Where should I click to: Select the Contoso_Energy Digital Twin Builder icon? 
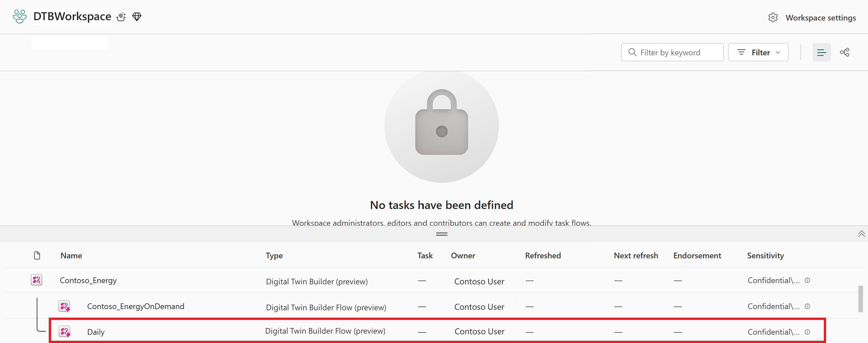pos(37,280)
